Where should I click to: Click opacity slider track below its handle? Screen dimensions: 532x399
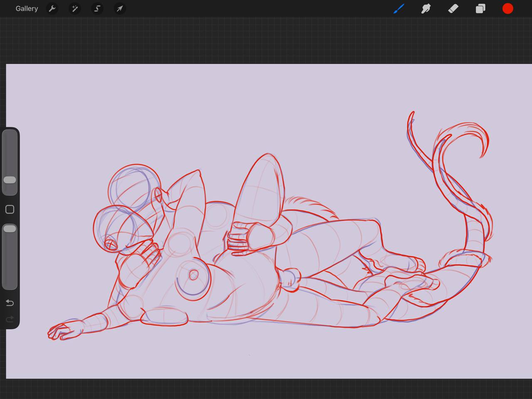tap(10, 262)
